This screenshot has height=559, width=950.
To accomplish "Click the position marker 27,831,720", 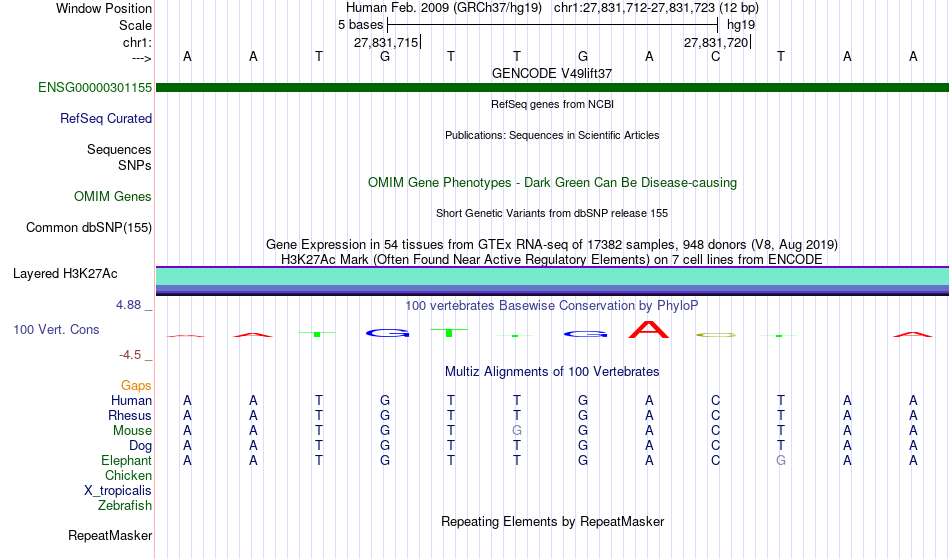I will coord(716,42).
